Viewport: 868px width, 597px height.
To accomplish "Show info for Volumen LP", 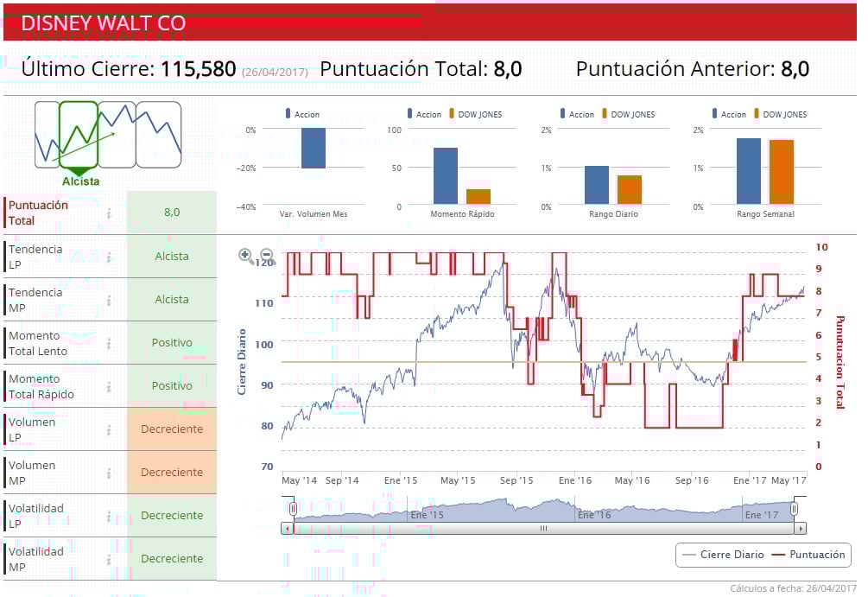I will 109,429.
